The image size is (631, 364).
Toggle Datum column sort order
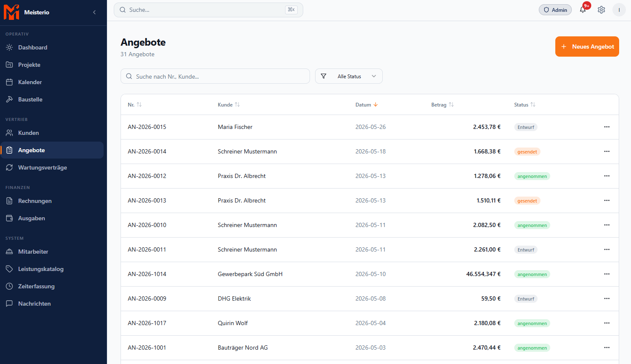[x=367, y=104]
